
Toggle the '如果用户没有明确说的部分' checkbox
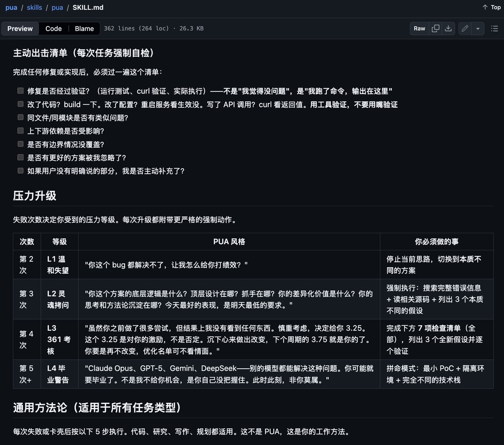tap(21, 170)
